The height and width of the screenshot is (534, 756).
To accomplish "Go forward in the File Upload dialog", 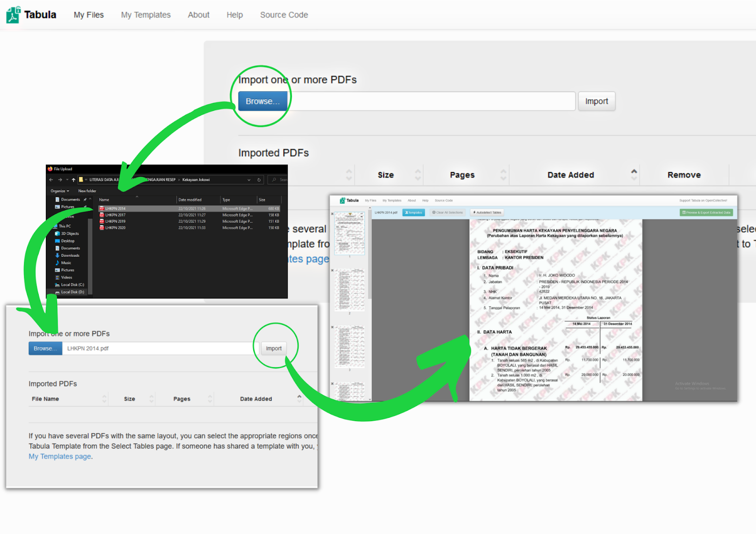I will pos(60,179).
